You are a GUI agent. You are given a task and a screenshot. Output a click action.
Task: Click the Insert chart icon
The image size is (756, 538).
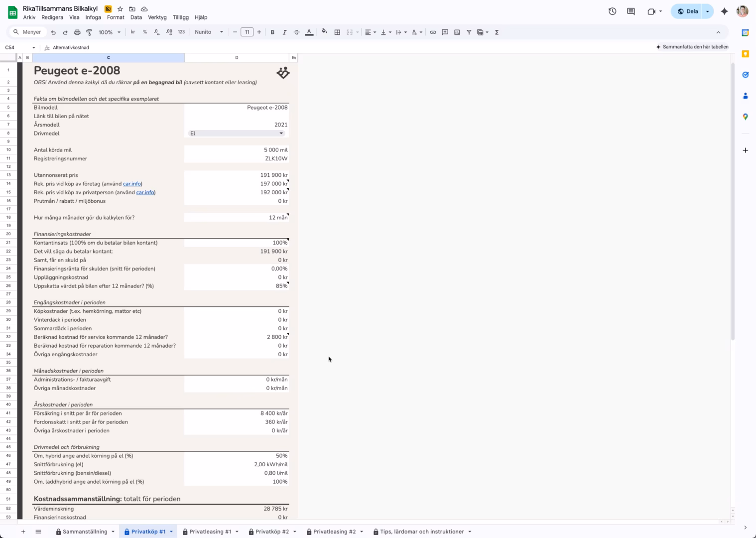coord(457,32)
